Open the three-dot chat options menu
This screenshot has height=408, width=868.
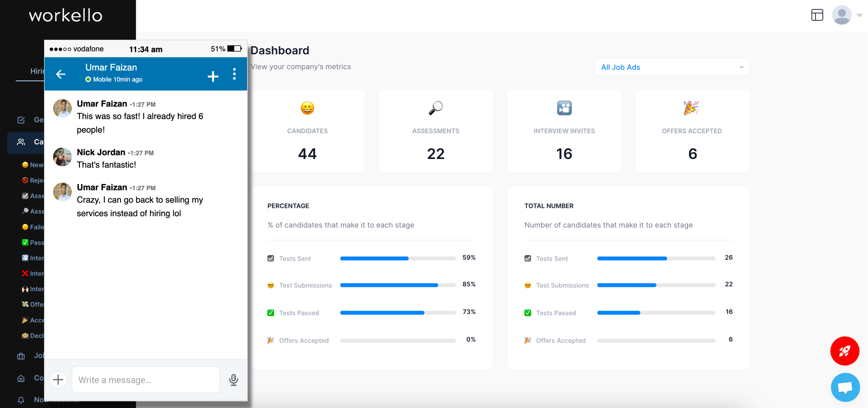[234, 74]
